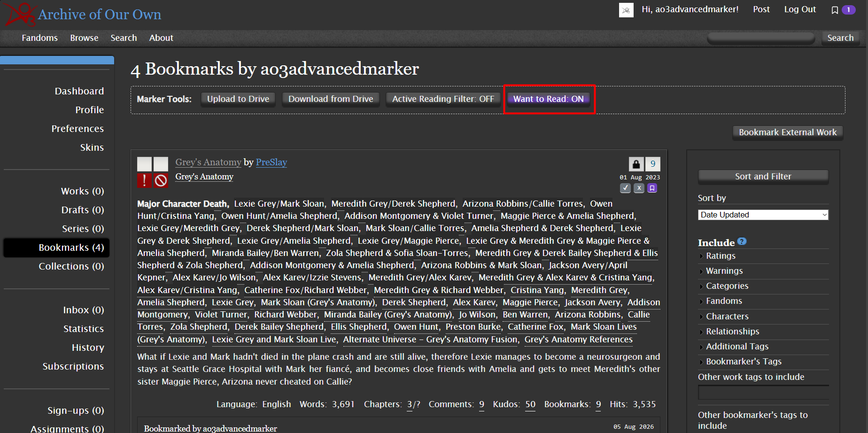Open the Major Character Death tag
The image size is (868, 433).
(x=182, y=204)
